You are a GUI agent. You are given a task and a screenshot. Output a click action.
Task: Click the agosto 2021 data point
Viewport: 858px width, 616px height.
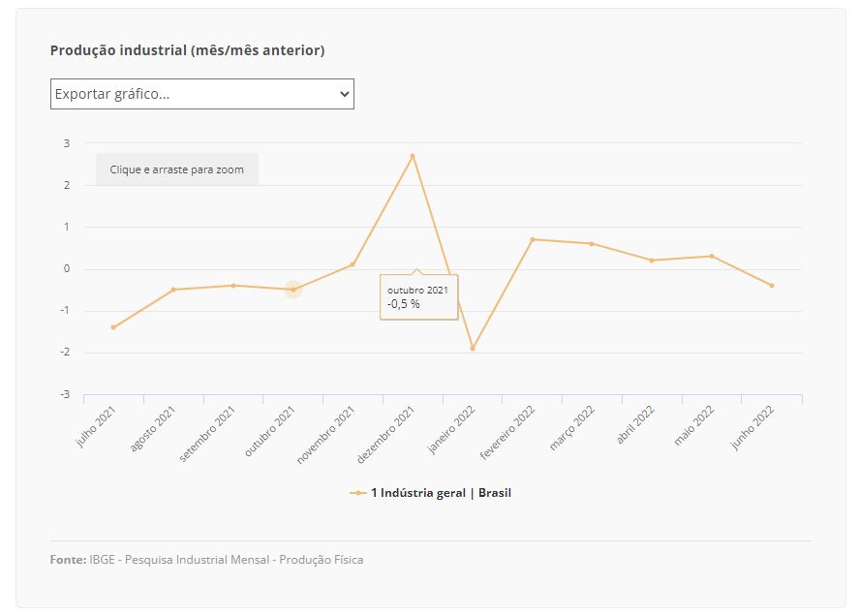point(173,290)
